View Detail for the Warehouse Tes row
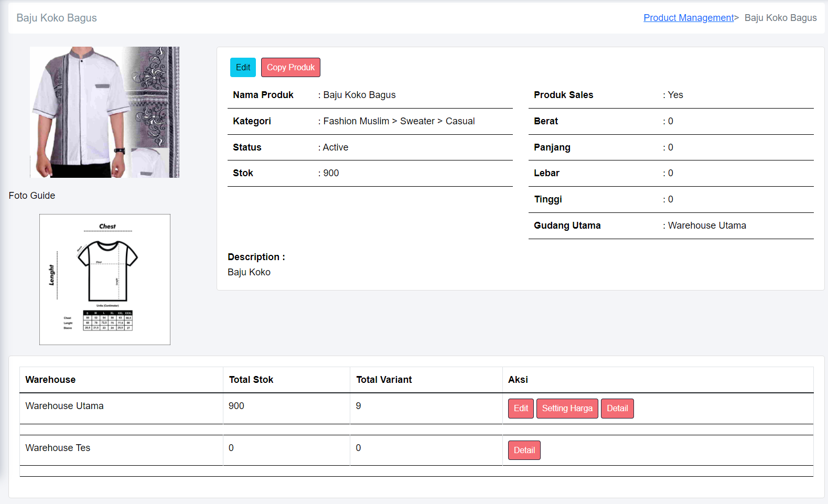Image resolution: width=828 pixels, height=504 pixels. pyautogui.click(x=524, y=451)
